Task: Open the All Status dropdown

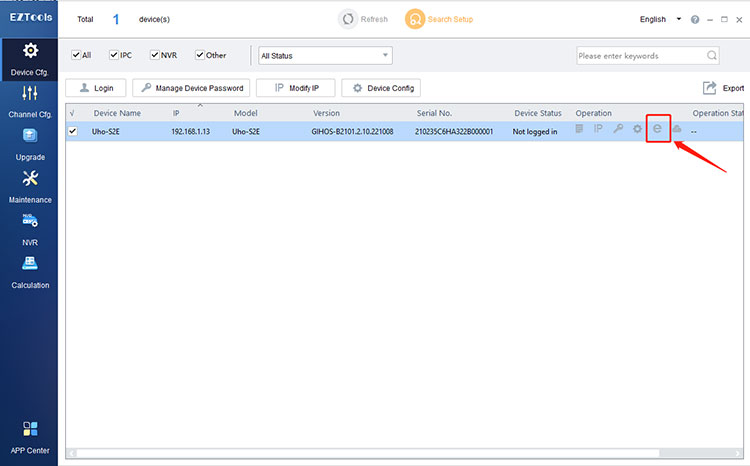Action: (325, 55)
